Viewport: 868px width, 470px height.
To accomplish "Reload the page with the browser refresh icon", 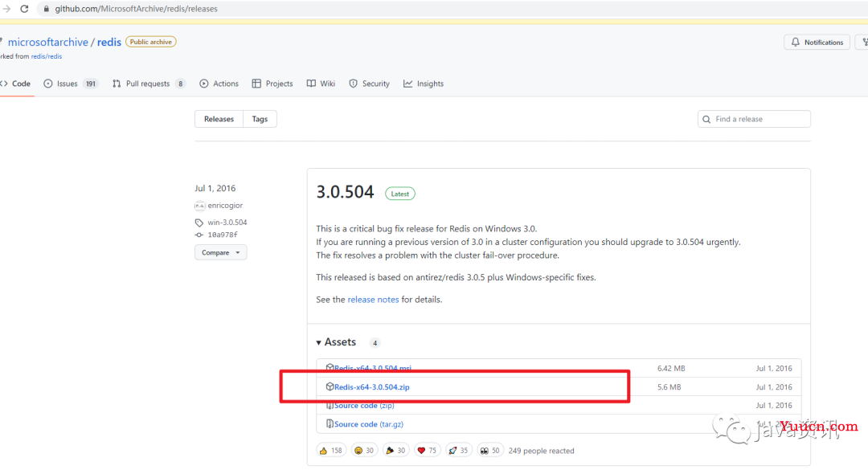I will (x=24, y=9).
